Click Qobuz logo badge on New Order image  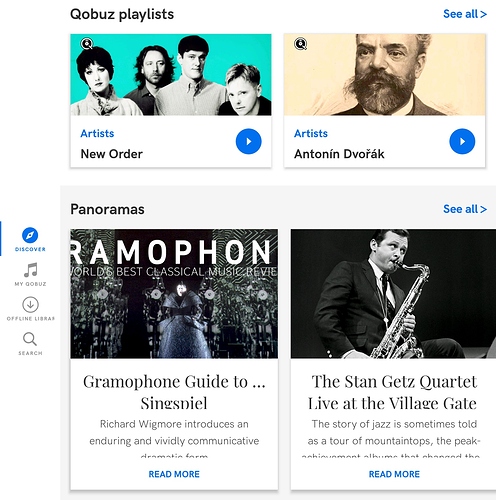pos(87,44)
